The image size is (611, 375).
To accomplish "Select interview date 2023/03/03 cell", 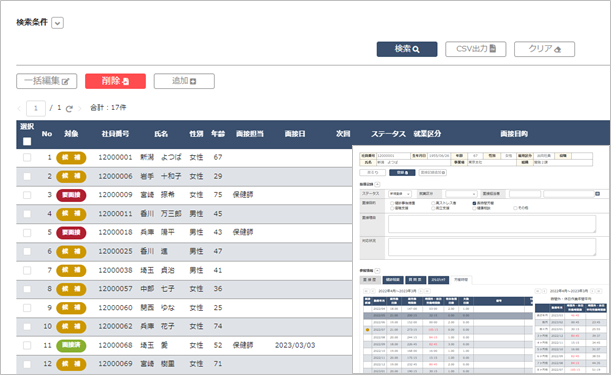I will click(295, 345).
